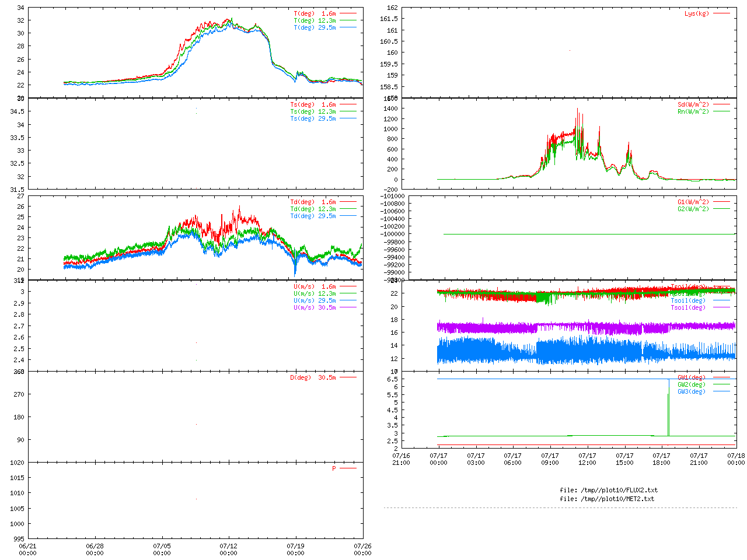
Task: Click the Lys(kg) legend label
Action: click(x=696, y=13)
